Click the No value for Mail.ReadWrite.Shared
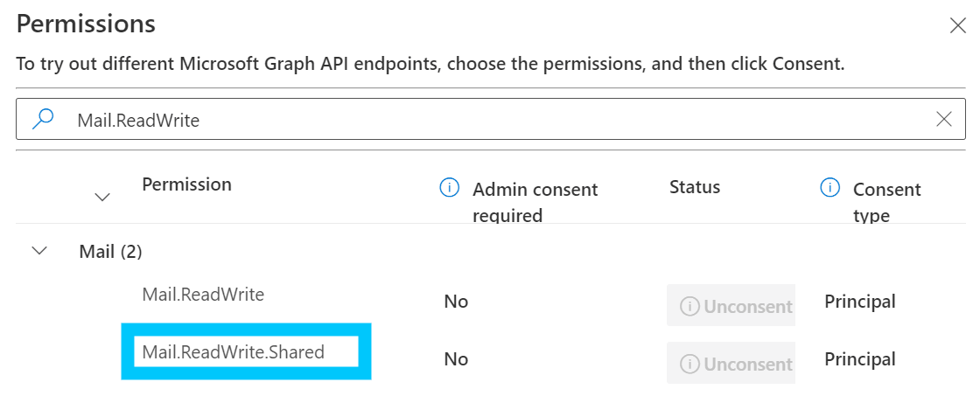 [456, 359]
